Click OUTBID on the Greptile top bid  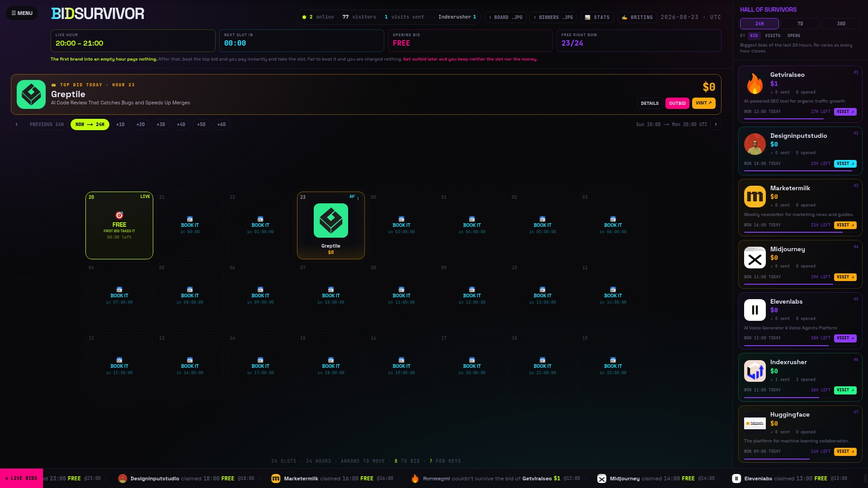[677, 103]
